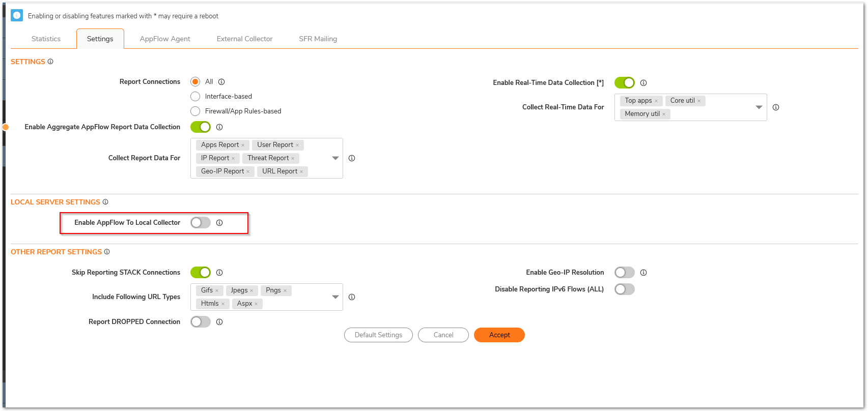Image resolution: width=868 pixels, height=412 pixels.
Task: Select Firewall/App Rules-based radio option
Action: point(195,111)
